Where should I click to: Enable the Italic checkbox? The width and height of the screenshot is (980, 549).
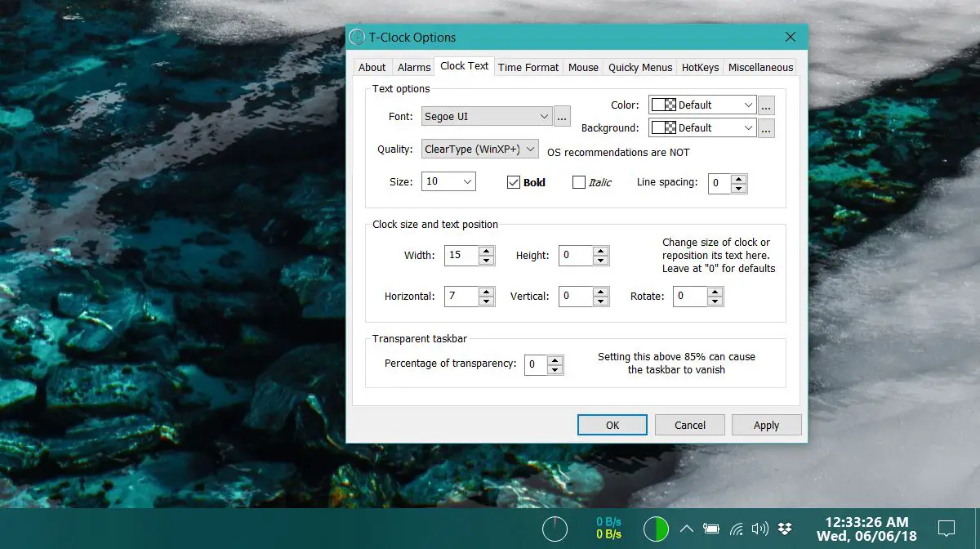(579, 182)
